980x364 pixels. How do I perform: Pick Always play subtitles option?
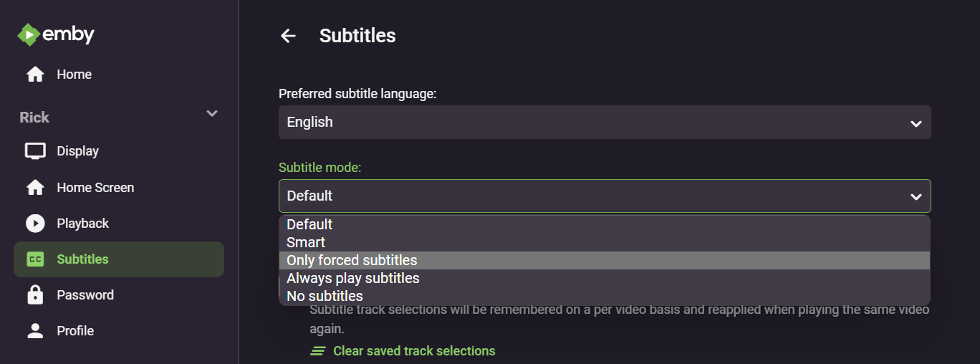(x=353, y=278)
